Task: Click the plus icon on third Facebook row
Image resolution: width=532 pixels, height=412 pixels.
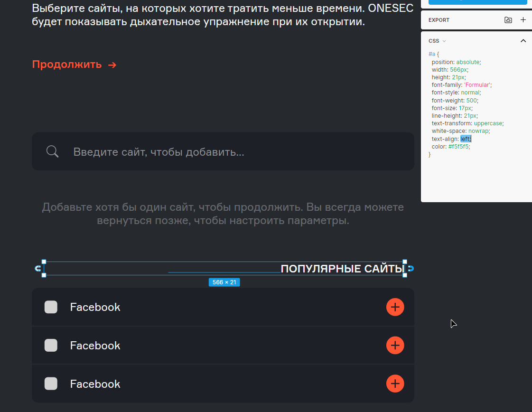Action: point(395,384)
